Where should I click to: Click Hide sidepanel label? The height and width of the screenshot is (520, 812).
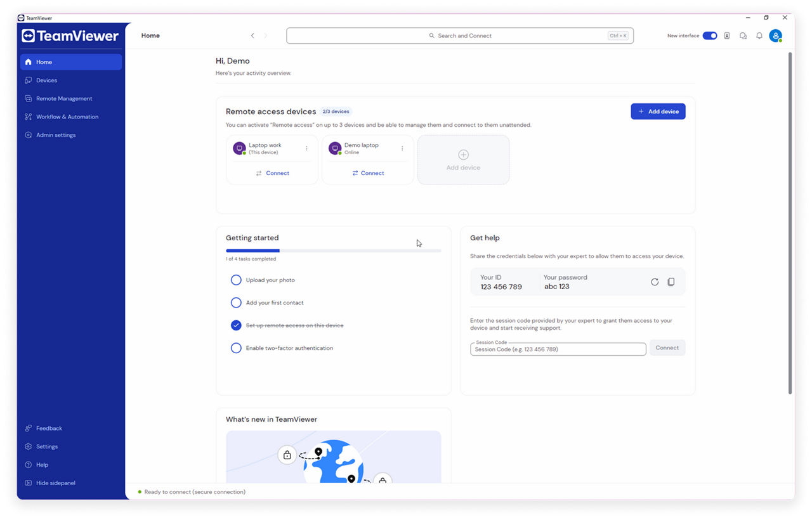point(56,483)
